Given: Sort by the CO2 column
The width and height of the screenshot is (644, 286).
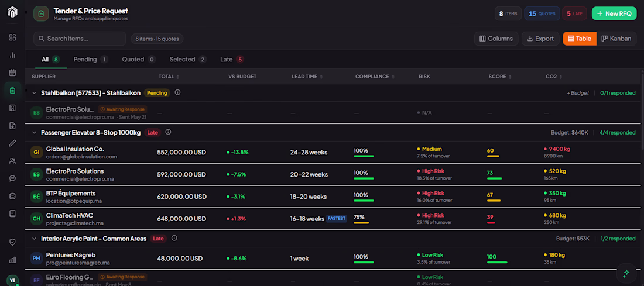Looking at the screenshot, I should [554, 77].
